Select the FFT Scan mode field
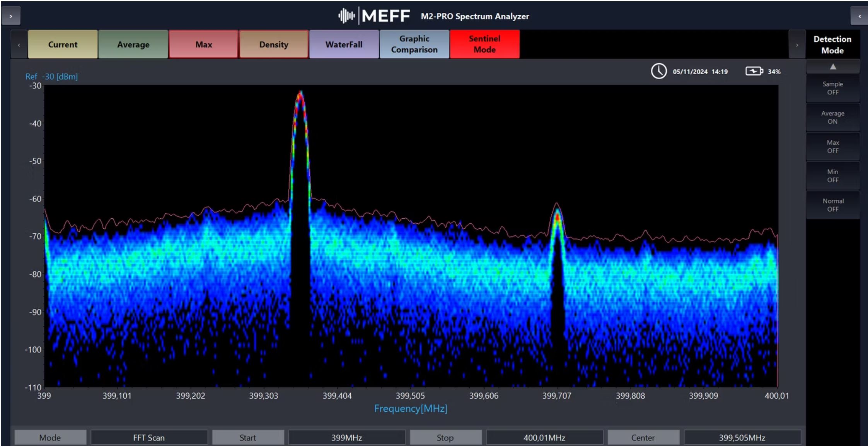Screen dimensions: 868x447 (149, 438)
